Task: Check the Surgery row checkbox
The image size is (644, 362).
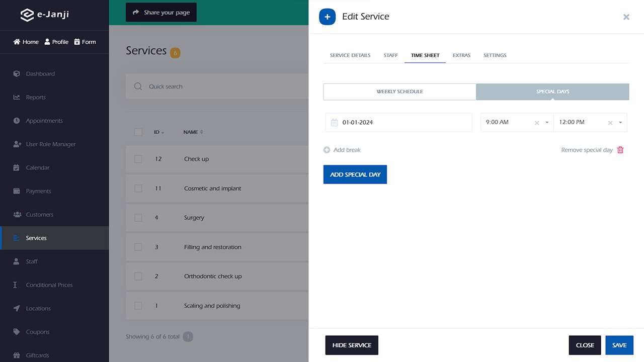Action: pos(138,218)
